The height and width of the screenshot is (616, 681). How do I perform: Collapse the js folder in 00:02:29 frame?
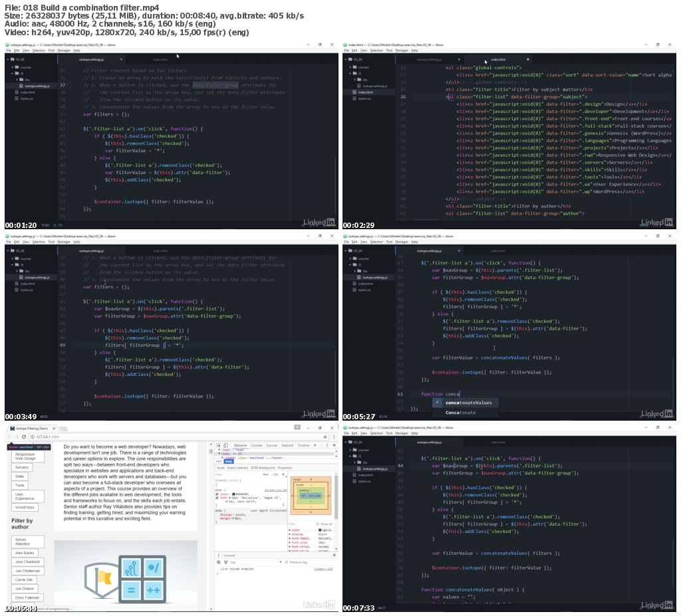350,73
